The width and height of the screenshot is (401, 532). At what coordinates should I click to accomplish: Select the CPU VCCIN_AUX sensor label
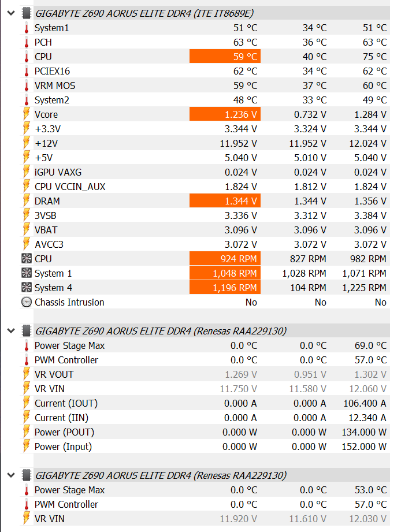tap(70, 187)
